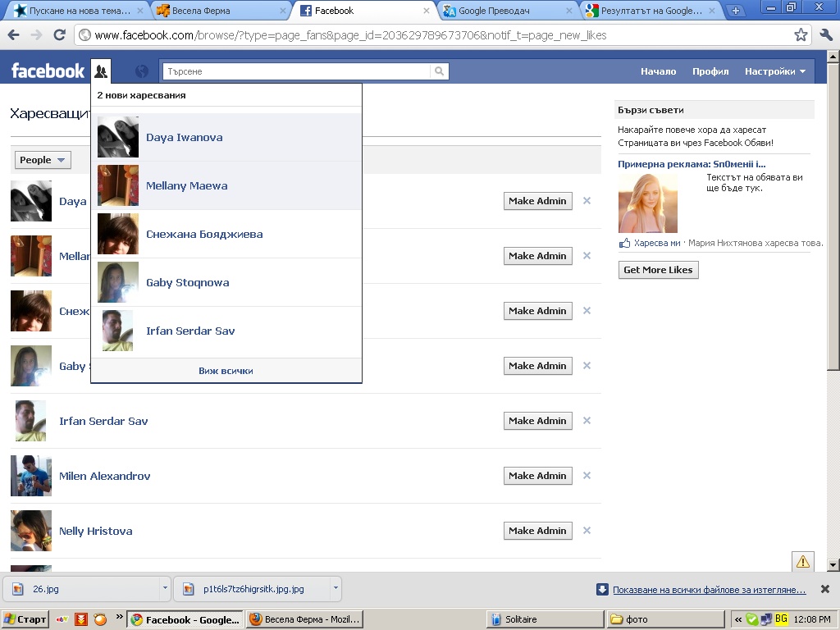This screenshot has width=840, height=630.
Task: Switch to Solitaire on the taskbar
Action: point(545,619)
